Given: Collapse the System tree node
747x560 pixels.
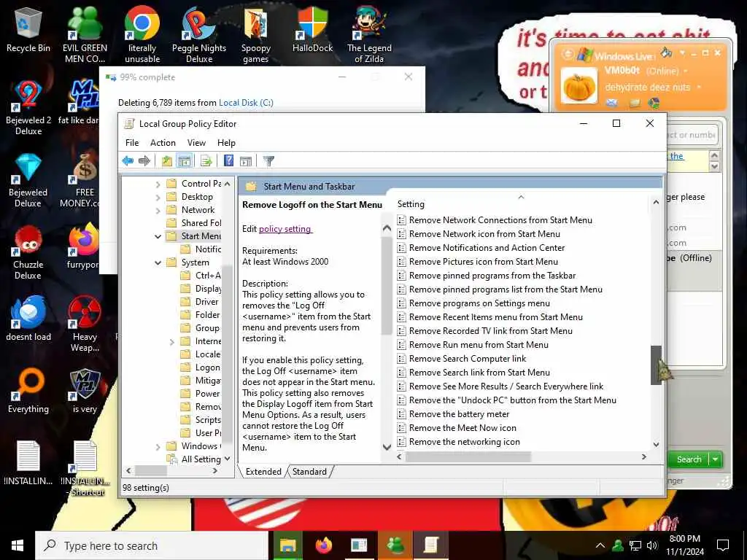Looking at the screenshot, I should click(x=158, y=262).
